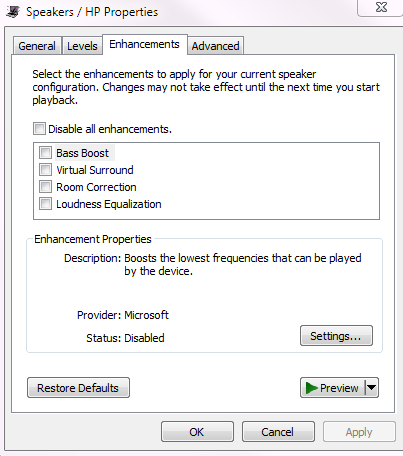Turn on Loudness Equalization checkbox
The image size is (403, 456).
click(x=45, y=204)
